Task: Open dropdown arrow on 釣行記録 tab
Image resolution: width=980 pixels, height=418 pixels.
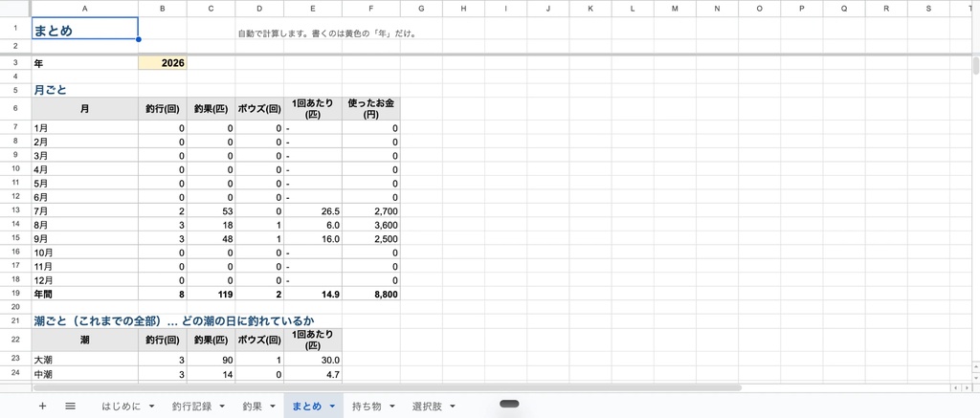Action: (222, 407)
